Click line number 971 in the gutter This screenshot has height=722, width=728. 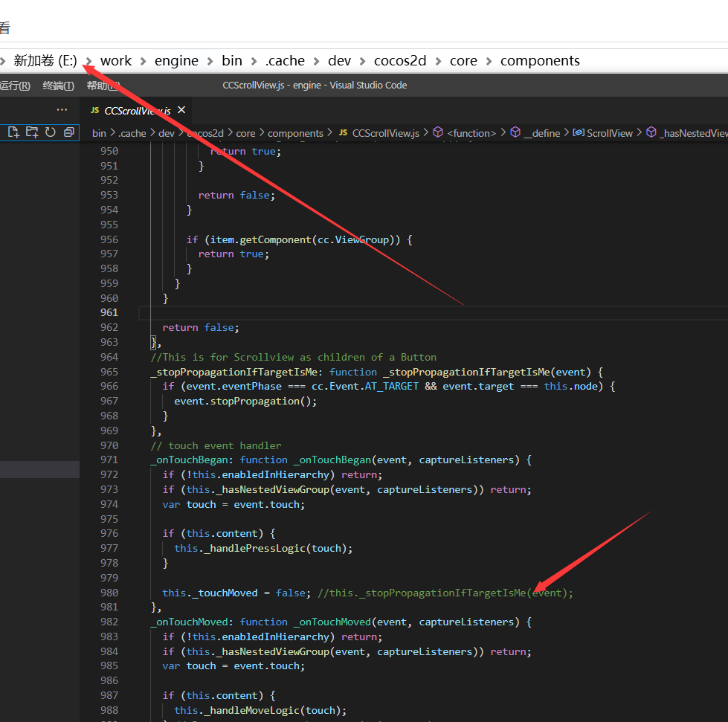click(x=109, y=460)
